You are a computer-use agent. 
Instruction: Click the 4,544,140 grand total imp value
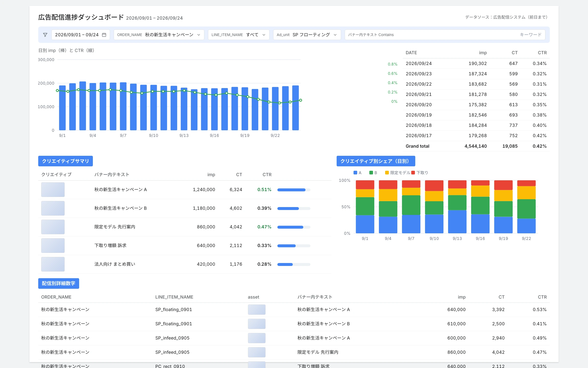pyautogui.click(x=476, y=146)
